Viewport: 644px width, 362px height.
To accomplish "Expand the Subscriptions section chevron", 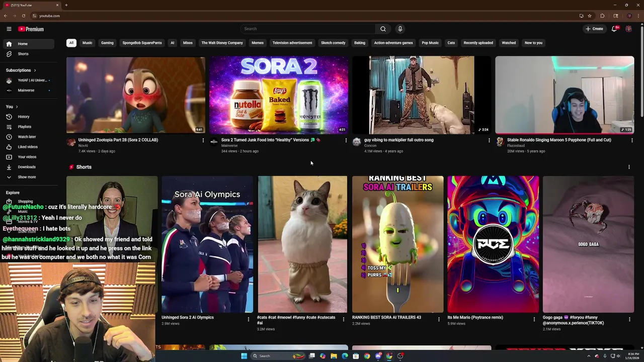I will [35, 70].
